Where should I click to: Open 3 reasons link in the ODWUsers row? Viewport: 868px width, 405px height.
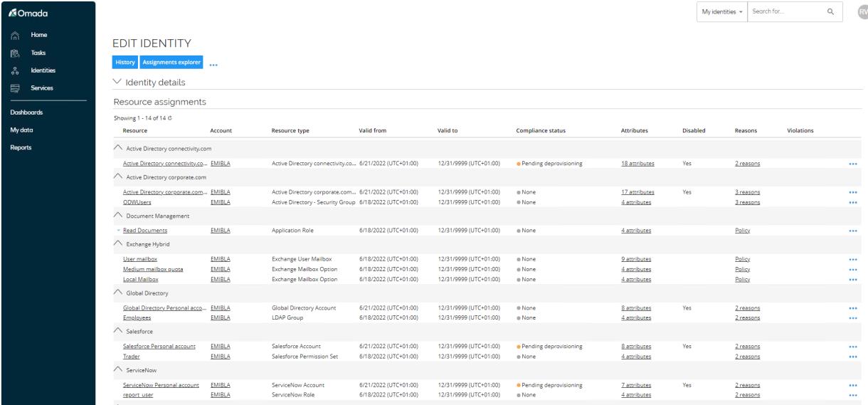pyautogui.click(x=747, y=202)
